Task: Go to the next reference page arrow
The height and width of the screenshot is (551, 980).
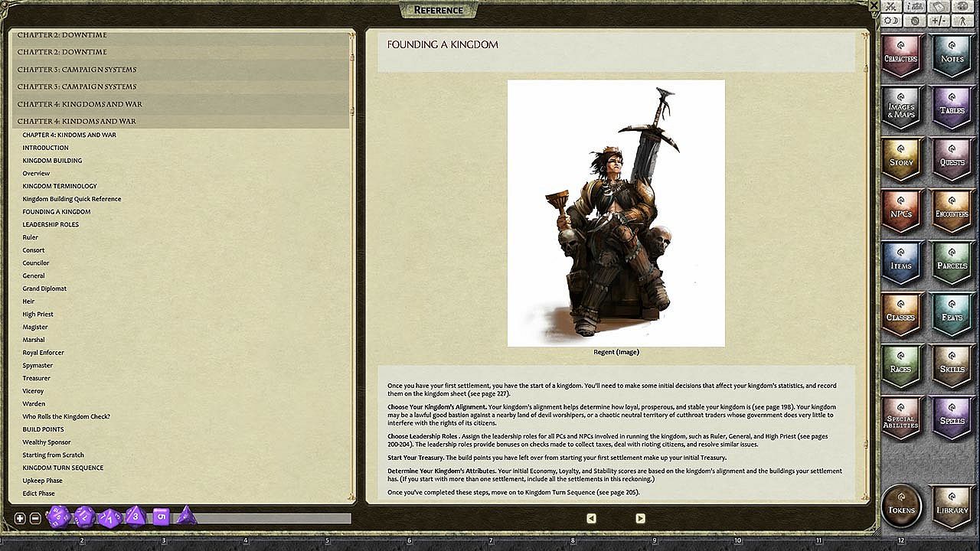Action: coord(640,518)
